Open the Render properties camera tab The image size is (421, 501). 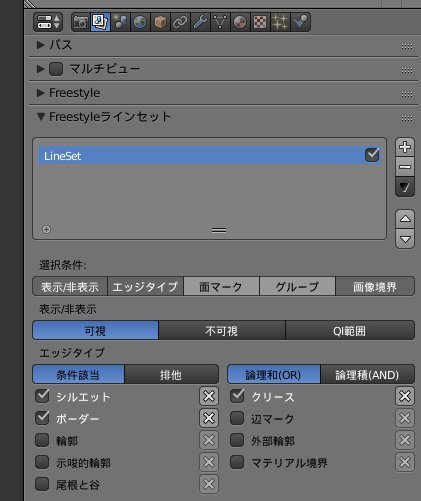81,22
